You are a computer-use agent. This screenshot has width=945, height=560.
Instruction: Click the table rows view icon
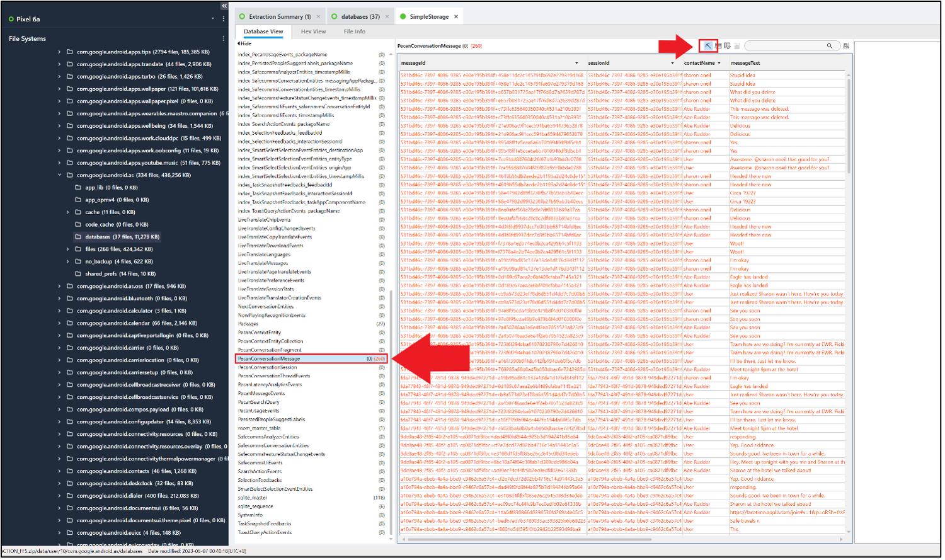click(x=718, y=46)
